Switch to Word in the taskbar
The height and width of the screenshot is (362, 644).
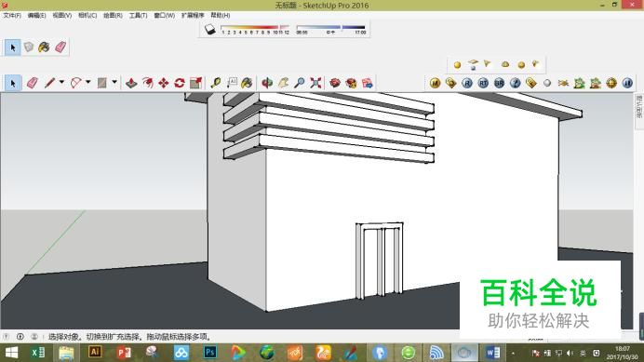[x=493, y=353]
